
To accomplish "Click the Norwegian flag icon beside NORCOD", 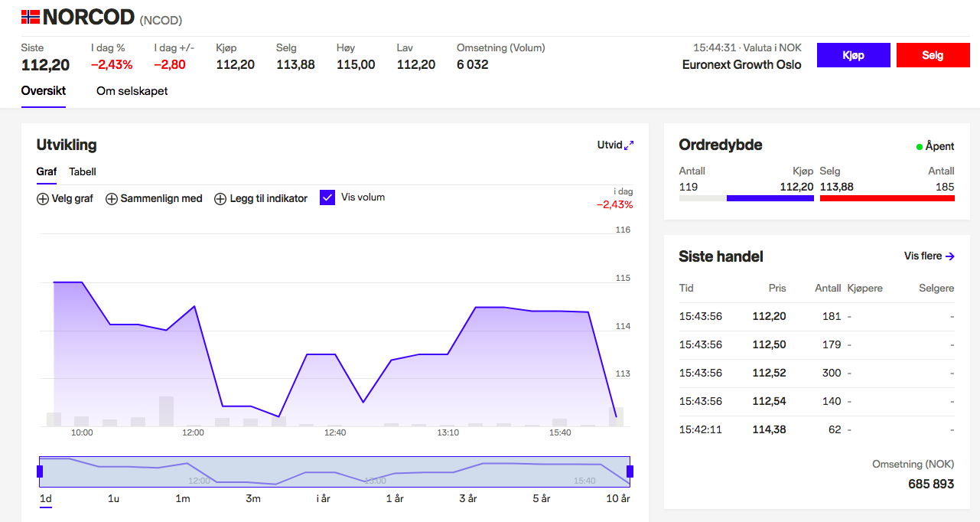I will 31,16.
